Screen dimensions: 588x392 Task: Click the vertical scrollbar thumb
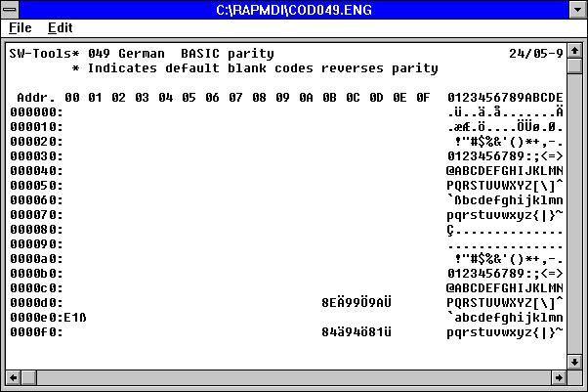(574, 65)
